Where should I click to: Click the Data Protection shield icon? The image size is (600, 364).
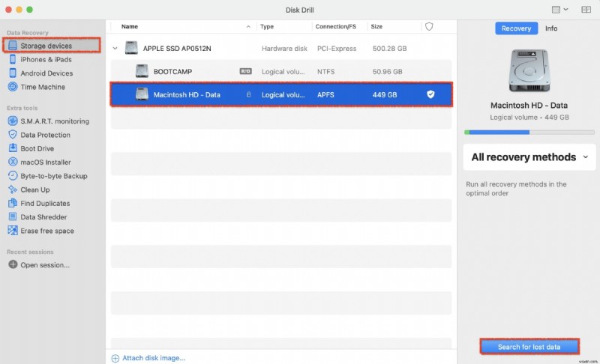pos(13,135)
